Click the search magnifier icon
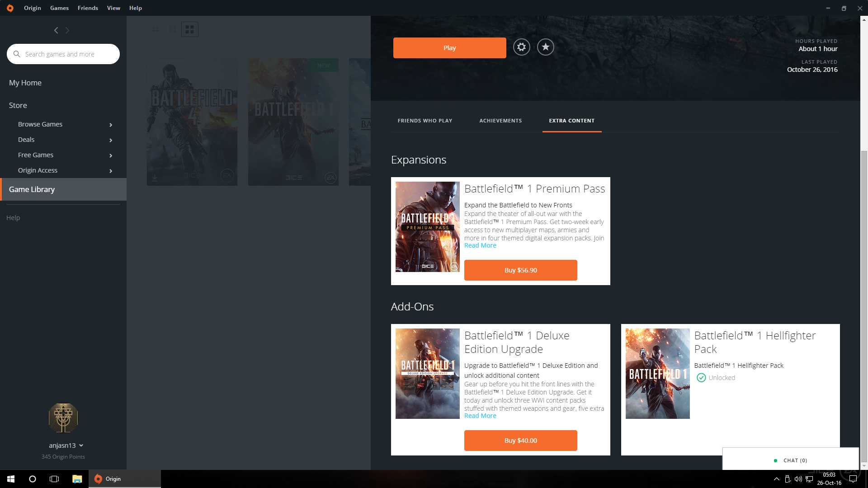 (17, 54)
